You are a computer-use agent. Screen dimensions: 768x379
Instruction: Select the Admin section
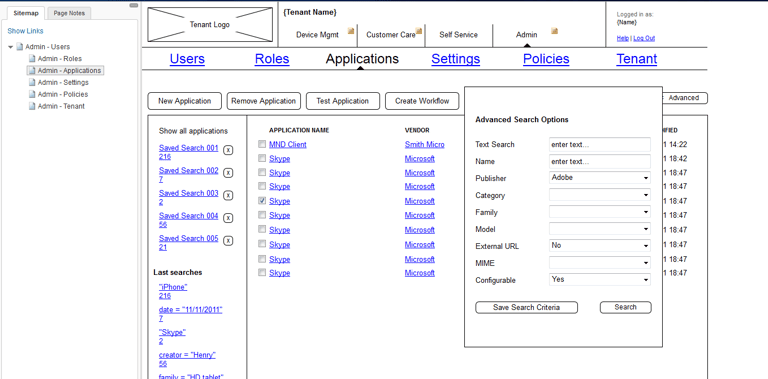point(527,35)
